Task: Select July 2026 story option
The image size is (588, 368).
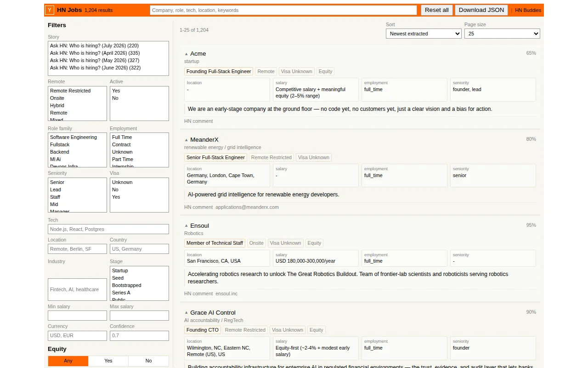Action: tap(108, 46)
